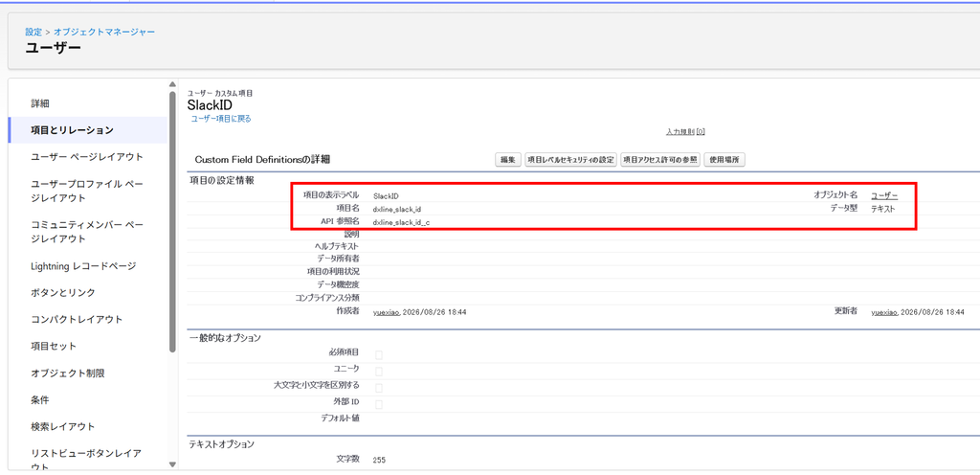Click the sidebar scroll up arrow
Screen dimensions: 980x475
pyautogui.click(x=172, y=84)
